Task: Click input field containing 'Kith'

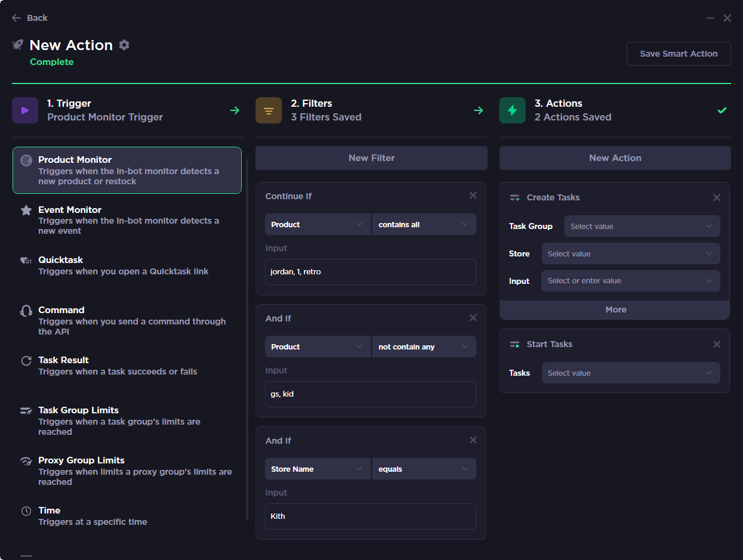Action: click(371, 516)
